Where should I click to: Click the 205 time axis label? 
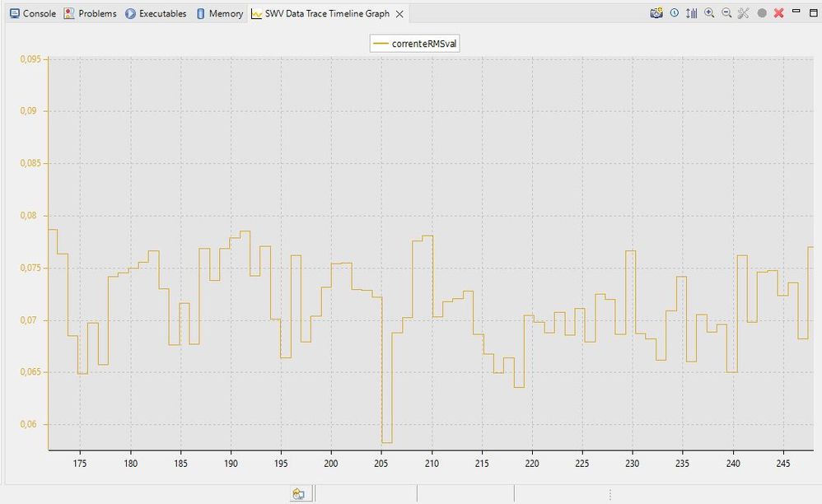(x=381, y=464)
